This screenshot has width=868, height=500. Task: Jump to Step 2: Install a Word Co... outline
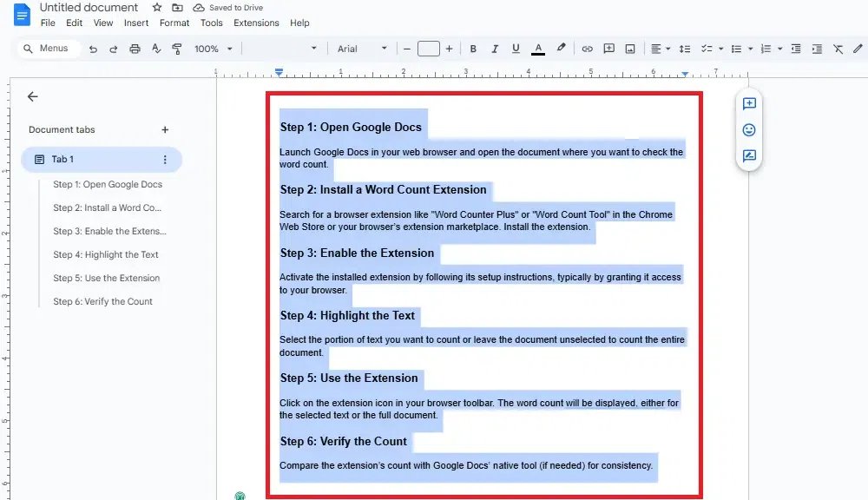pyautogui.click(x=108, y=207)
